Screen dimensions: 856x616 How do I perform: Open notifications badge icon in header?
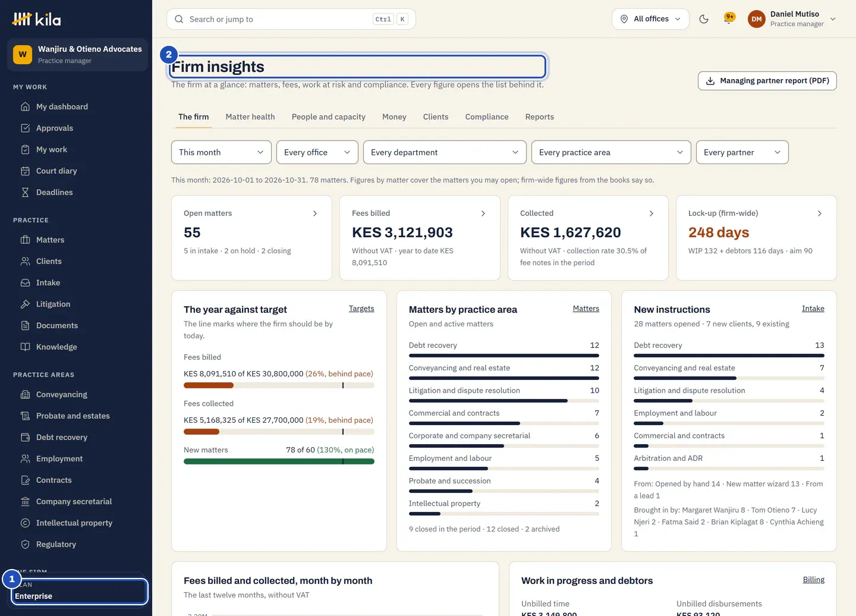729,18
